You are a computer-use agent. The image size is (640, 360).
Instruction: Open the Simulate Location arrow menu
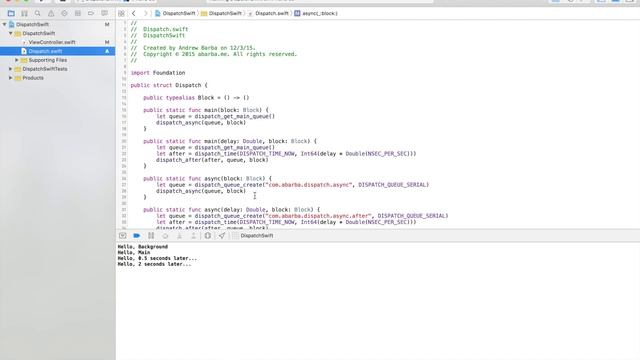222,236
